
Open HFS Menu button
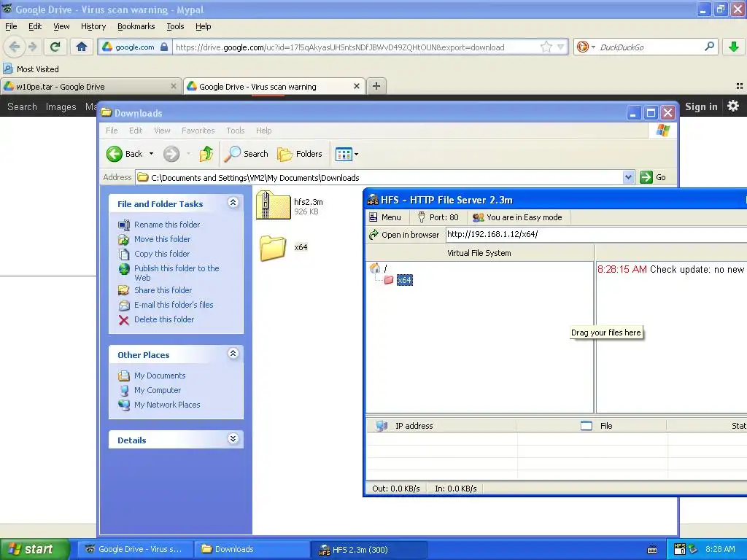385,217
